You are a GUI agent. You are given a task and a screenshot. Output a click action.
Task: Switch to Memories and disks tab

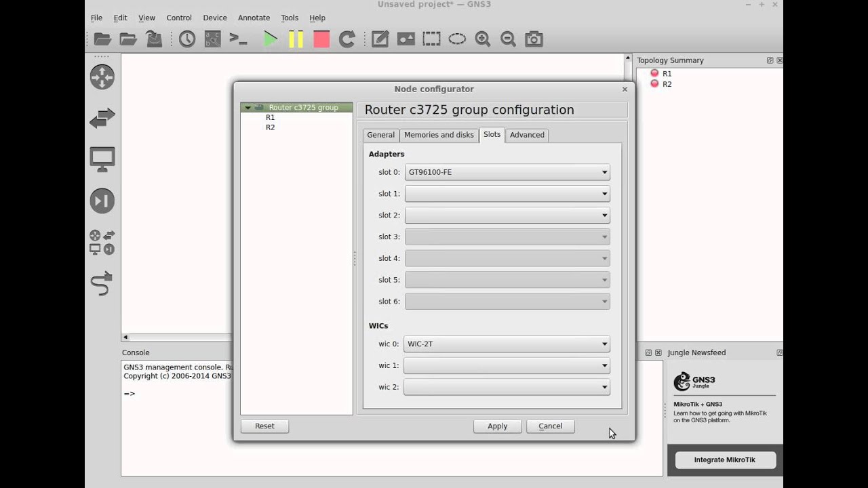(439, 135)
